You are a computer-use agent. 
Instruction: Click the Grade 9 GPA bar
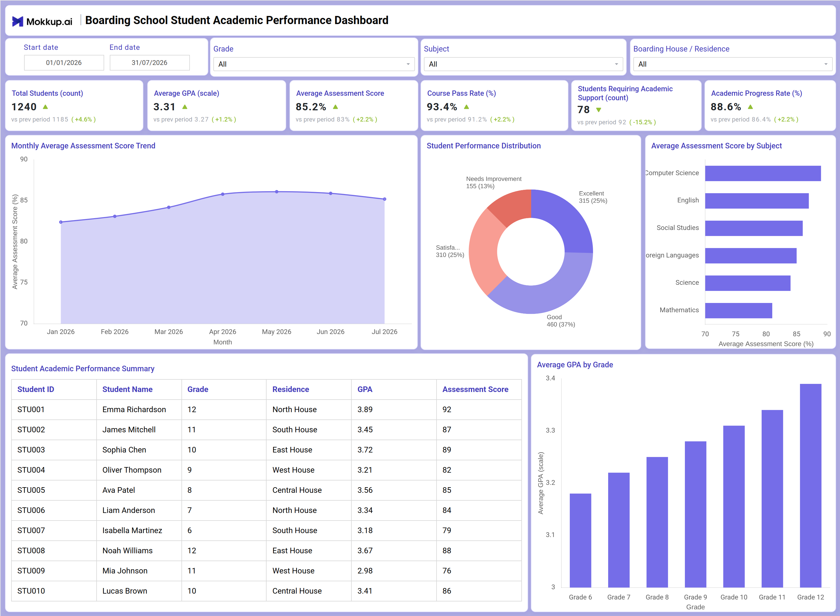[696, 515]
